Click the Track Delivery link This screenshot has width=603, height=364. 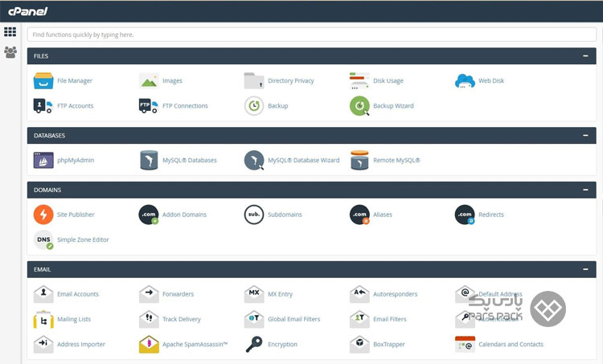(181, 319)
